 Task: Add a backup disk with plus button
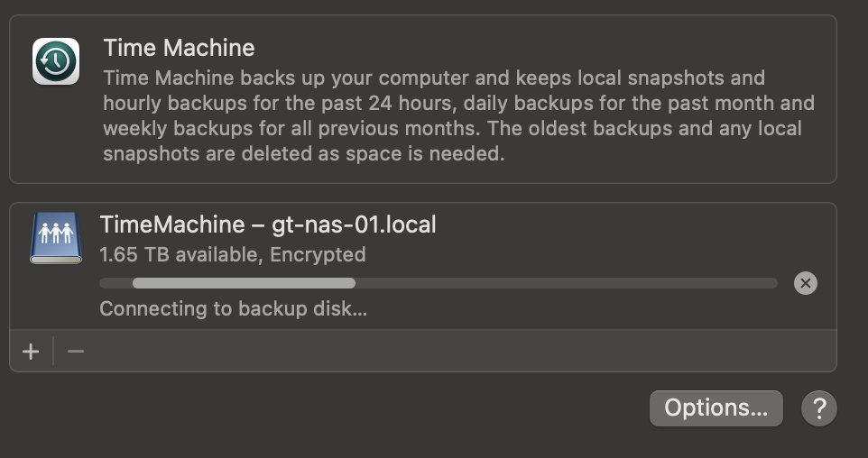(31, 351)
